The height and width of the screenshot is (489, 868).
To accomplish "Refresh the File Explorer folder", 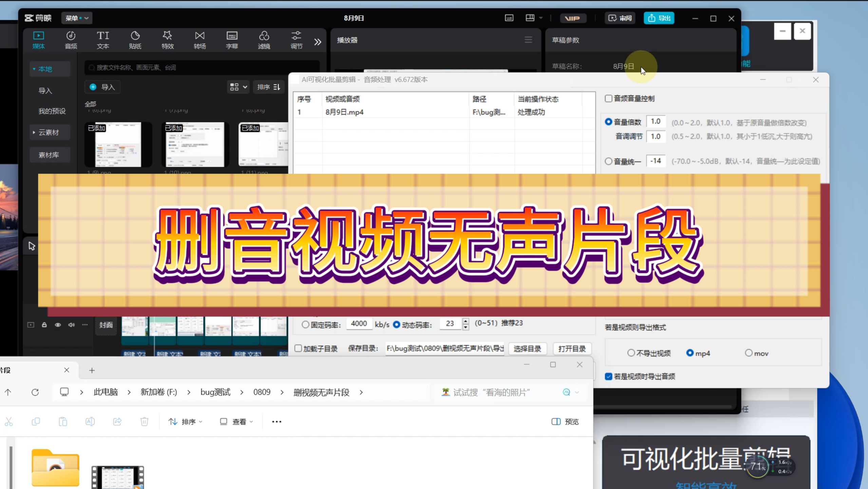I will point(35,392).
